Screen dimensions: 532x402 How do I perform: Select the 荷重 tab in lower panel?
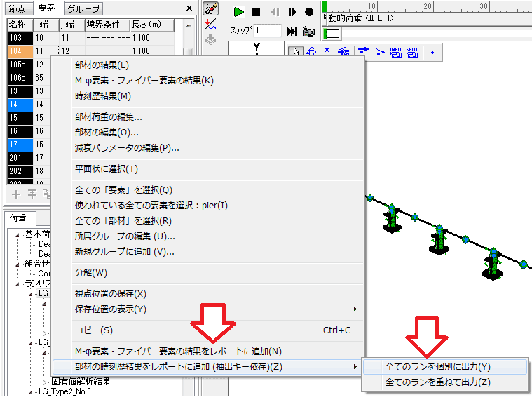tap(18, 218)
